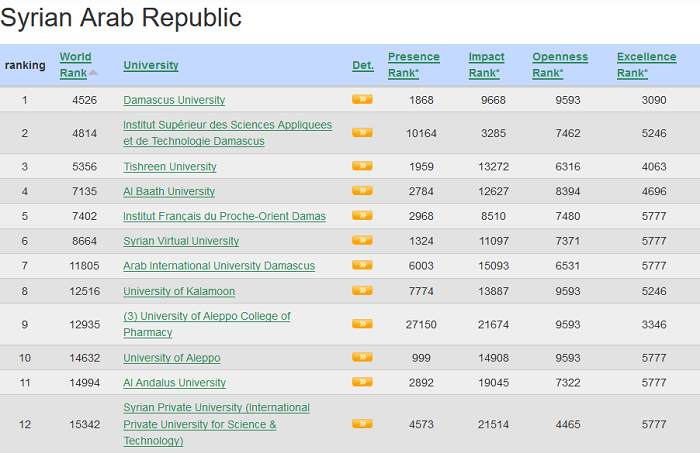Open details icon for Damascus University
The height and width of the screenshot is (453, 700).
(362, 100)
